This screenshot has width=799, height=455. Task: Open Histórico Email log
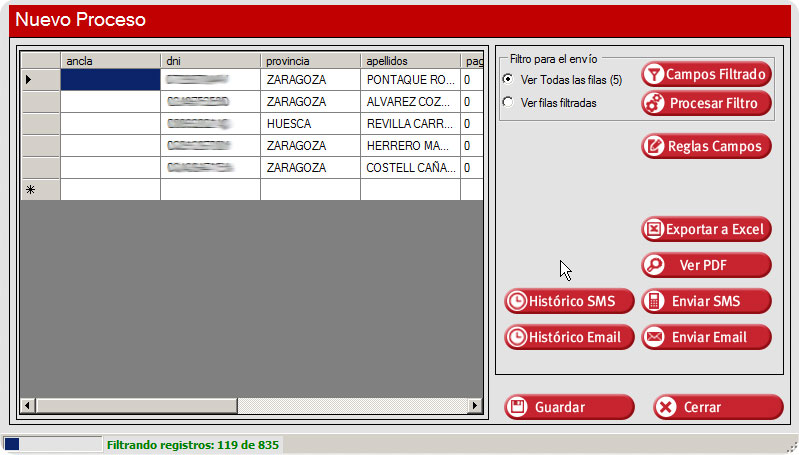coord(570,338)
